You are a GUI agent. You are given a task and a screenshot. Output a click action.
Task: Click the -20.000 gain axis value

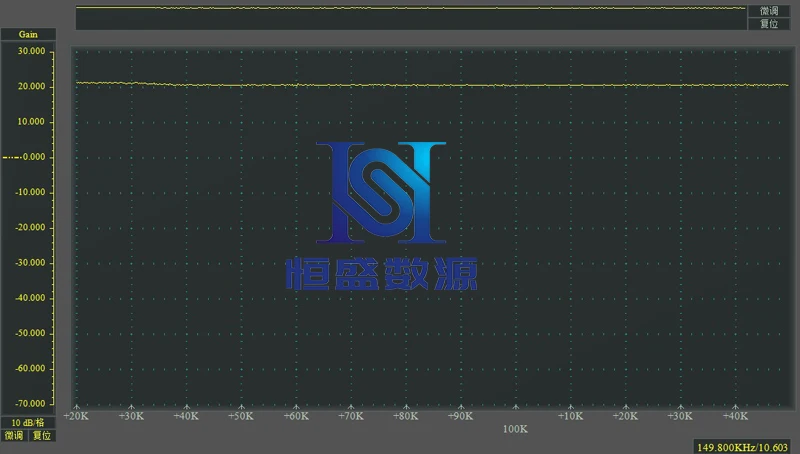tap(31, 228)
